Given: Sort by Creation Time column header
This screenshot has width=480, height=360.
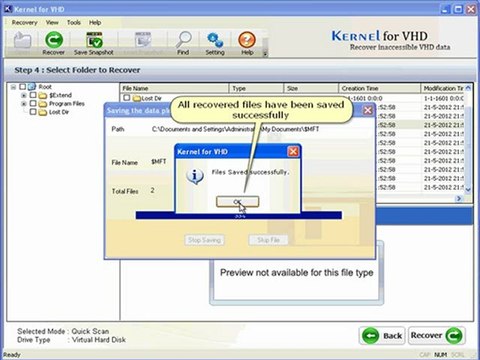Looking at the screenshot, I should (x=379, y=88).
